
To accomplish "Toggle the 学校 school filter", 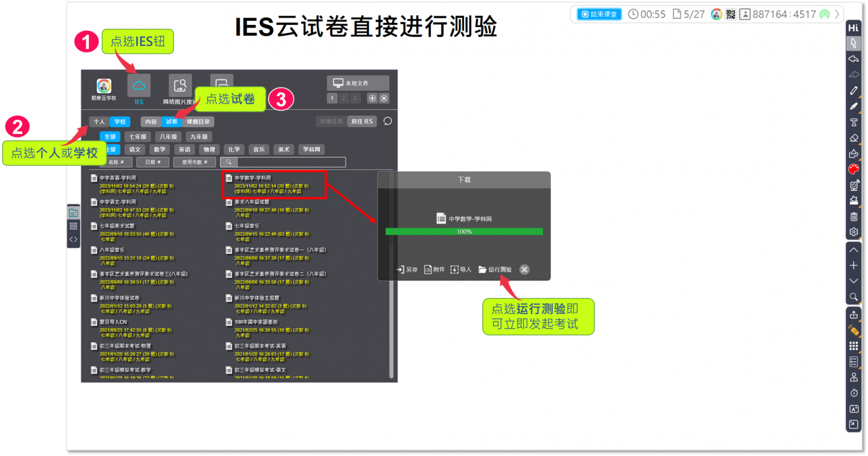I will click(x=120, y=121).
